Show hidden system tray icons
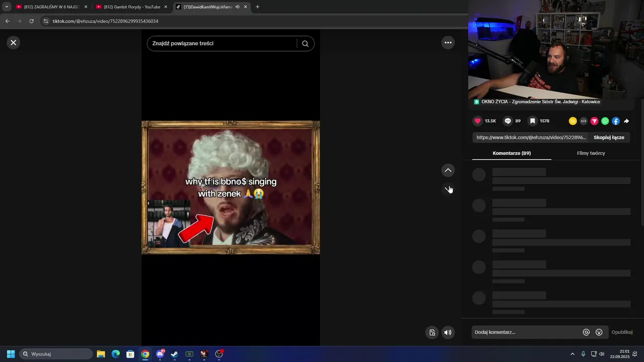 click(572, 354)
